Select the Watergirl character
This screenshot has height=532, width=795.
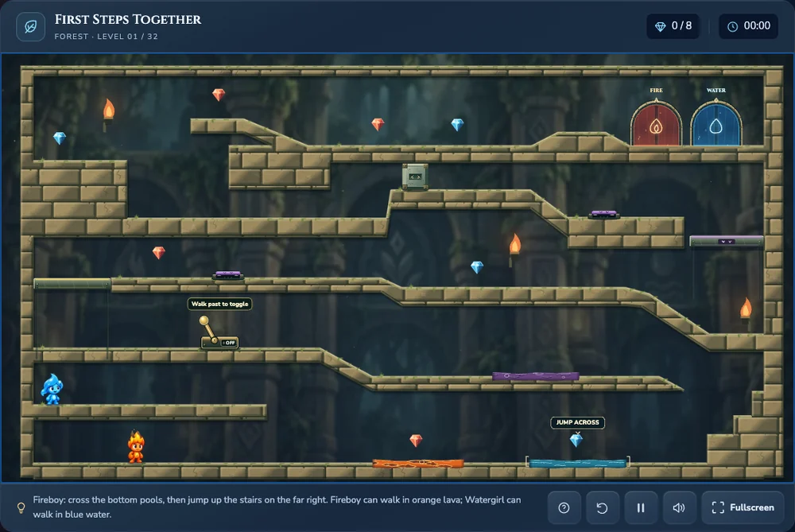52,390
